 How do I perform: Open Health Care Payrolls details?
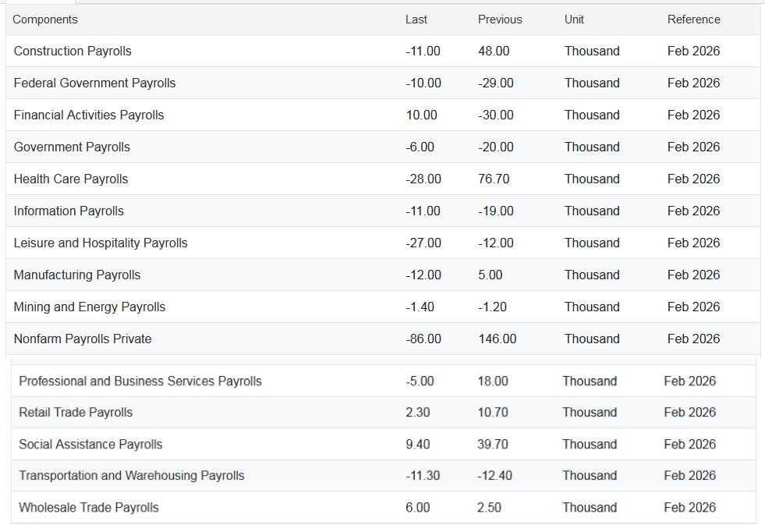[x=71, y=179]
